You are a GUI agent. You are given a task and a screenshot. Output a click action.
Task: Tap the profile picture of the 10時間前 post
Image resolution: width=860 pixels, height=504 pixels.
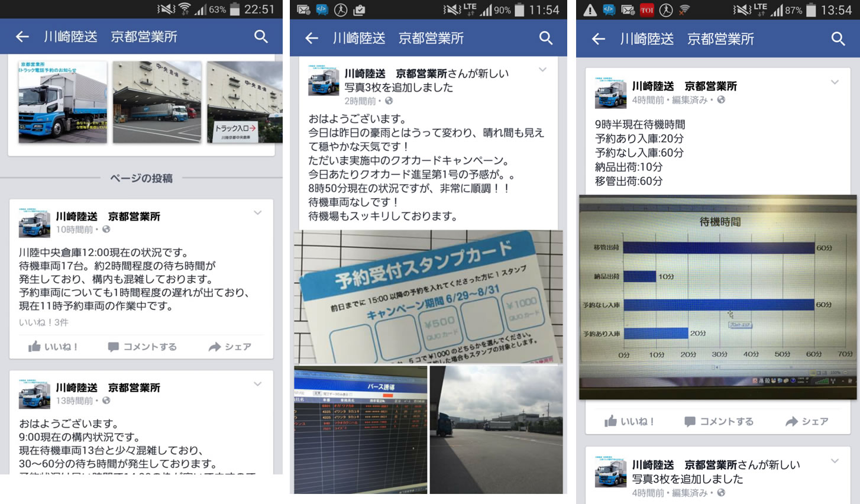coord(34,222)
